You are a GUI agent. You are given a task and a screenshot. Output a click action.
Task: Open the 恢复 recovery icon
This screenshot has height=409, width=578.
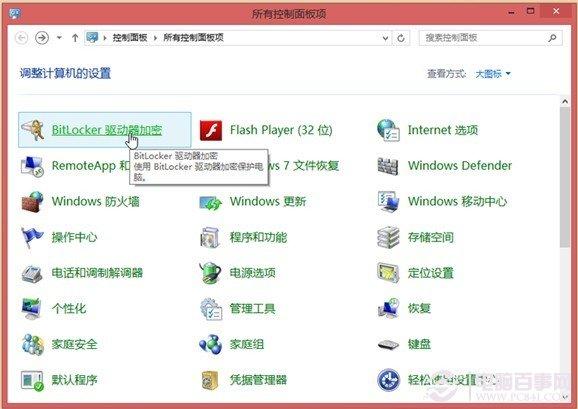tap(389, 308)
